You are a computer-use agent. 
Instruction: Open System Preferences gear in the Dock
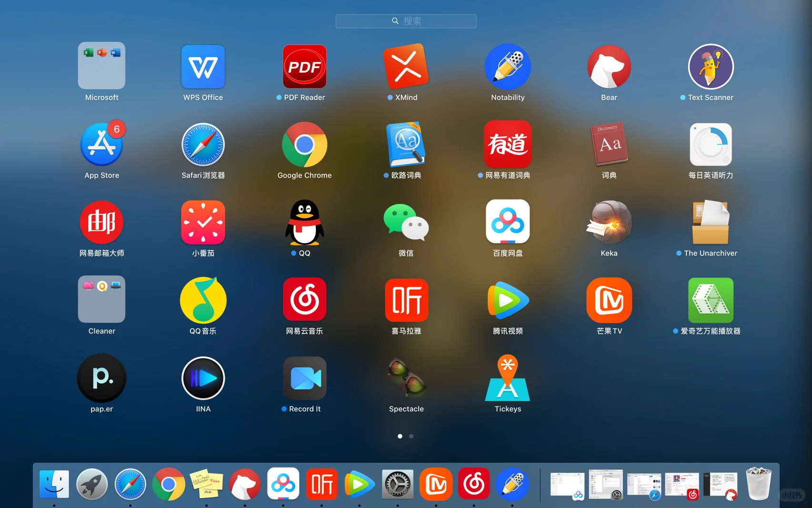(398, 484)
